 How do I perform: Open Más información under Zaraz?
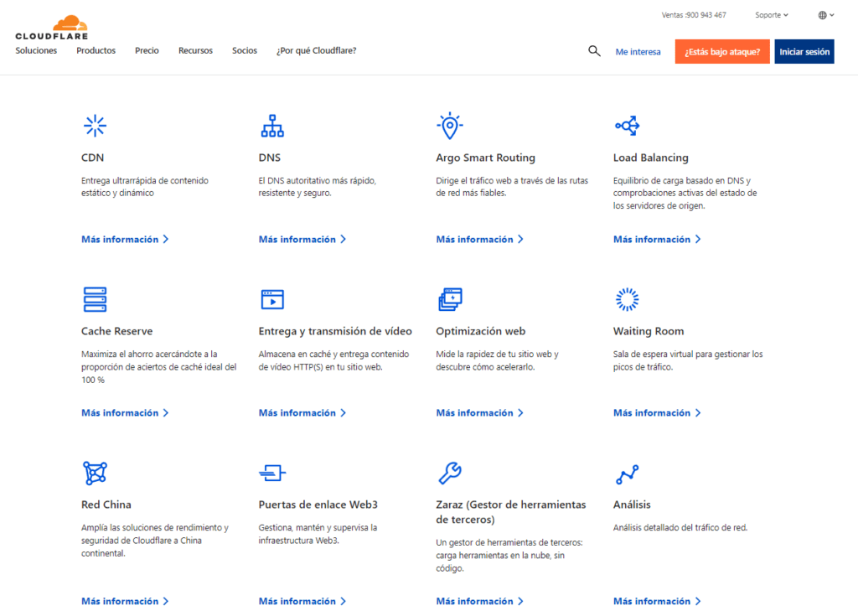(x=479, y=601)
